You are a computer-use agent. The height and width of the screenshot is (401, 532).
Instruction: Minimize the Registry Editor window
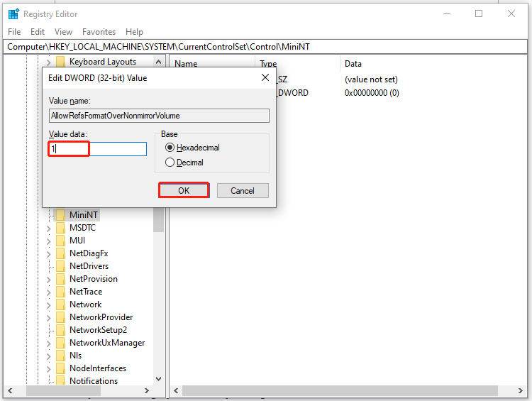[x=447, y=13]
